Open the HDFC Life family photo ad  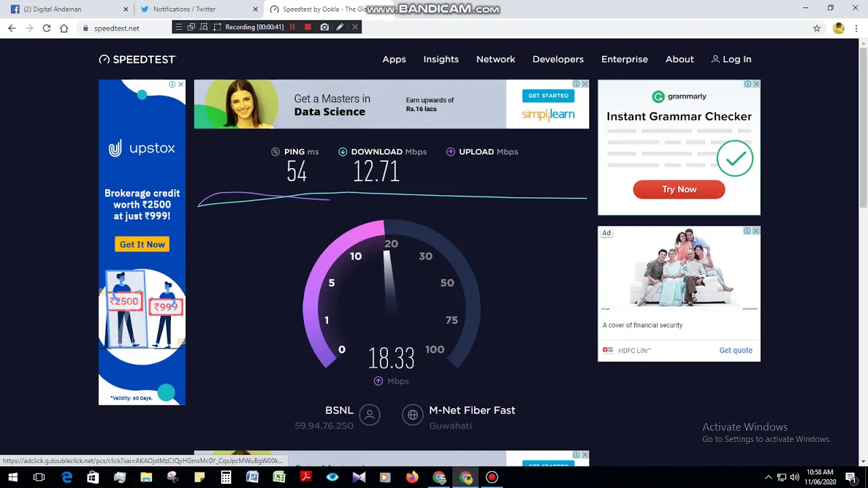coord(679,269)
